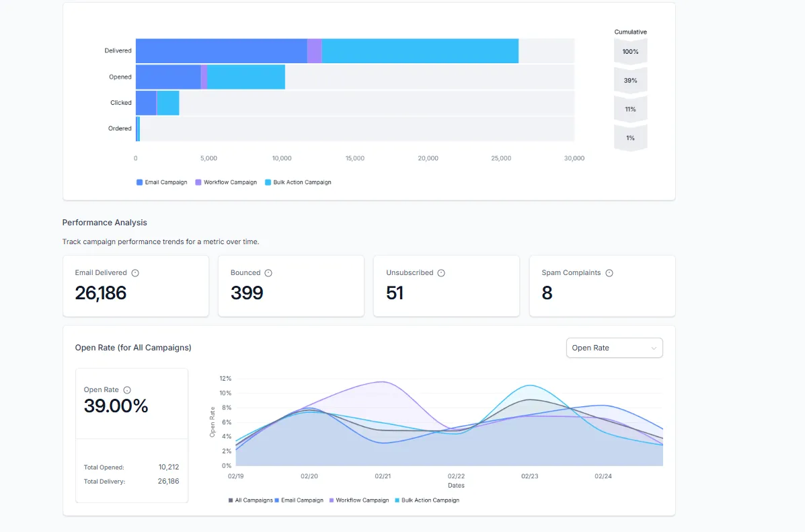This screenshot has height=532, width=805.
Task: Click the 8 Spam Complaints value
Action: click(547, 293)
